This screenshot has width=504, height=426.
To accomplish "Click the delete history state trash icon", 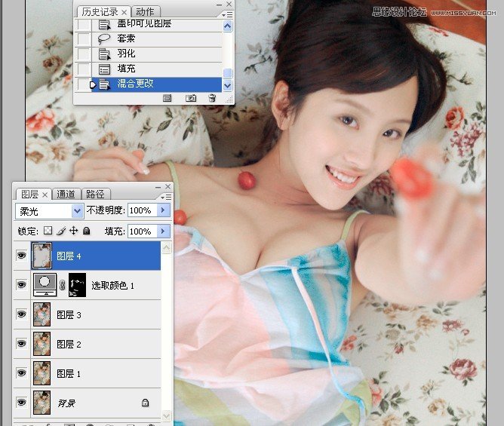I will [212, 98].
